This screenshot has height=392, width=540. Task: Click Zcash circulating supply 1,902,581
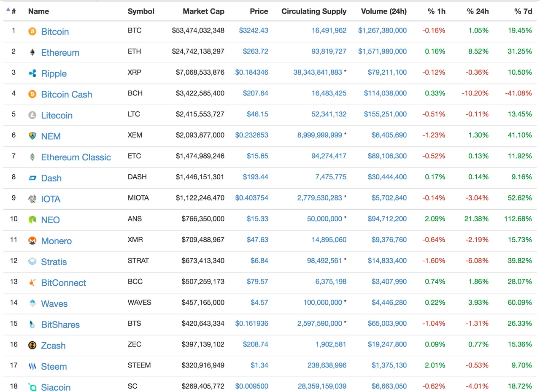point(331,344)
